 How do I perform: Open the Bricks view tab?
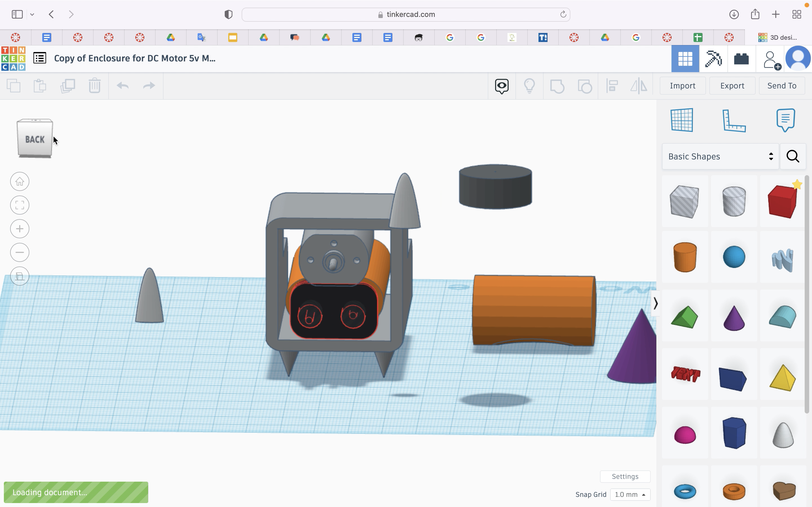[x=741, y=59]
